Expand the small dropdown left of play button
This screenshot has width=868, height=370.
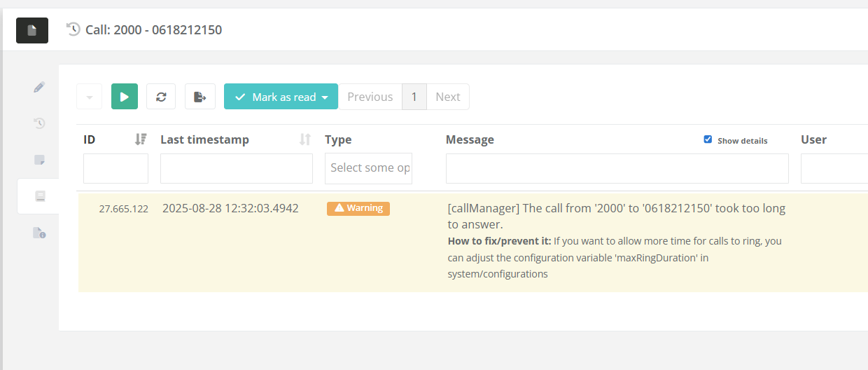pos(89,97)
